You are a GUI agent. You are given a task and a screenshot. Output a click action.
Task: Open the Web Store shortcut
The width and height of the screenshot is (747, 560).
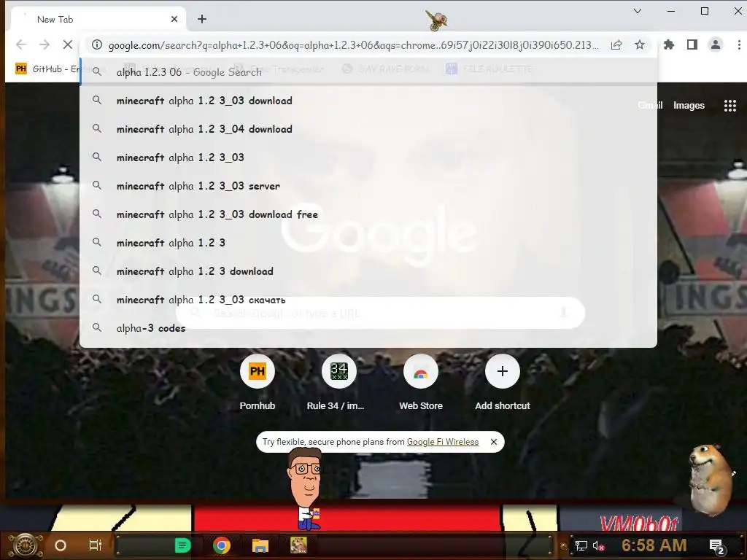(421, 382)
